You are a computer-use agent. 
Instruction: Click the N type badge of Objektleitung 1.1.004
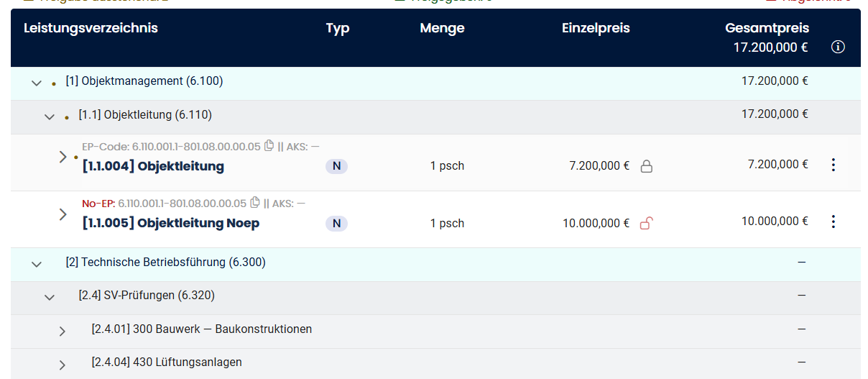coord(336,167)
